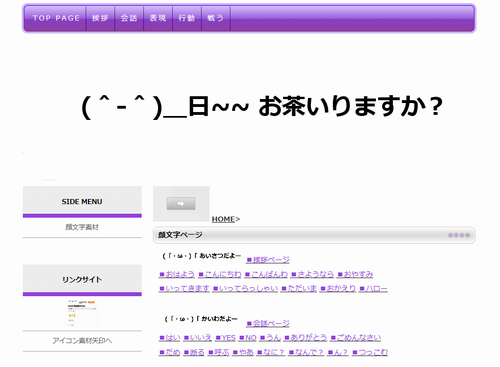The height and width of the screenshot is (367, 500).
Task: Click the SIDE MENU heading
Action: 82,201
